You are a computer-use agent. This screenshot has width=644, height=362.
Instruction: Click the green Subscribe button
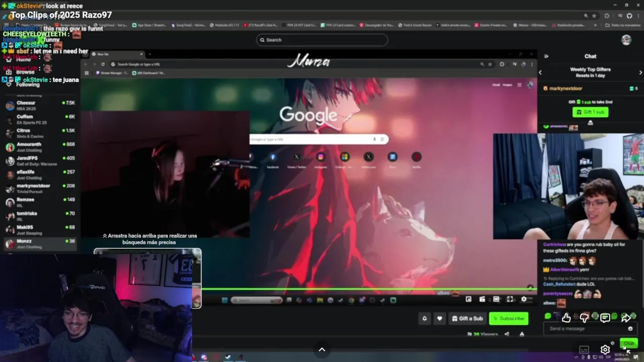click(509, 318)
